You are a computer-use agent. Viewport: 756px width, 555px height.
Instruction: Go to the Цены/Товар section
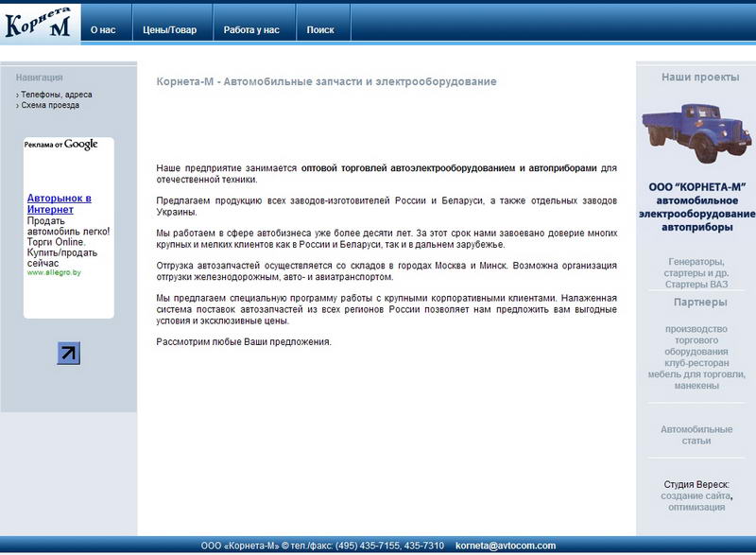click(170, 30)
